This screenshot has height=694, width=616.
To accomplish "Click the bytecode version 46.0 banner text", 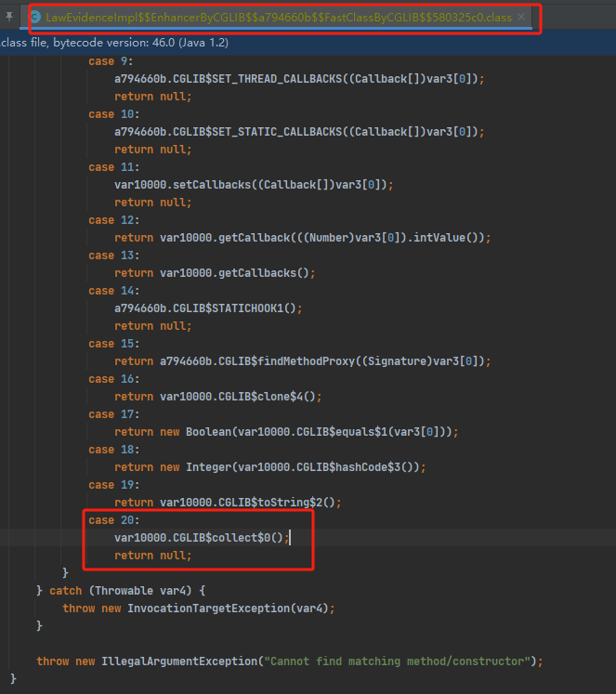I will coord(114,43).
